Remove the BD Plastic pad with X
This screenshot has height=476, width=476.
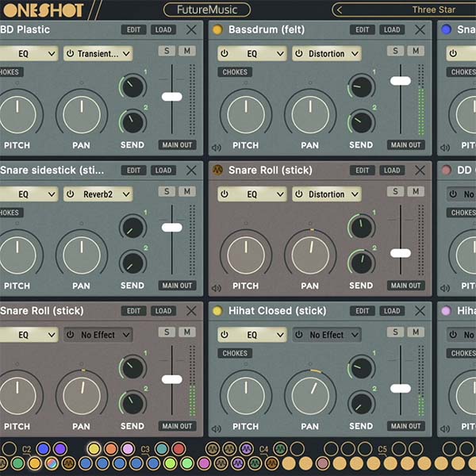pyautogui.click(x=191, y=30)
